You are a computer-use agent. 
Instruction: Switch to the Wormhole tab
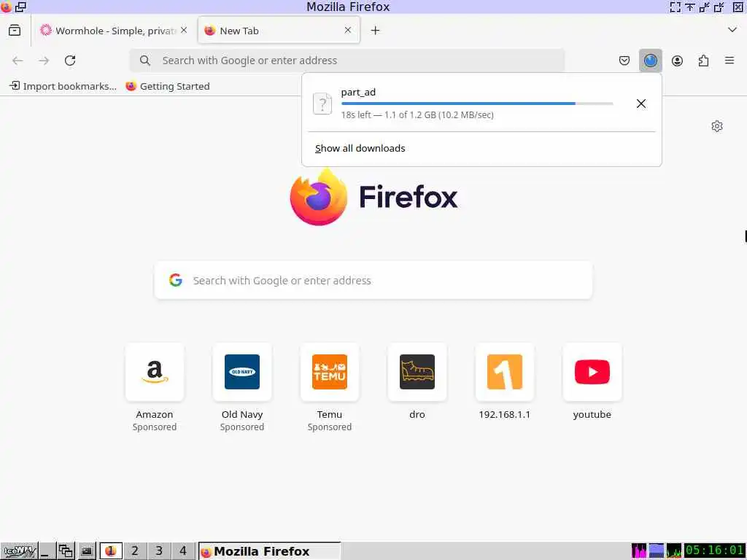pos(114,31)
